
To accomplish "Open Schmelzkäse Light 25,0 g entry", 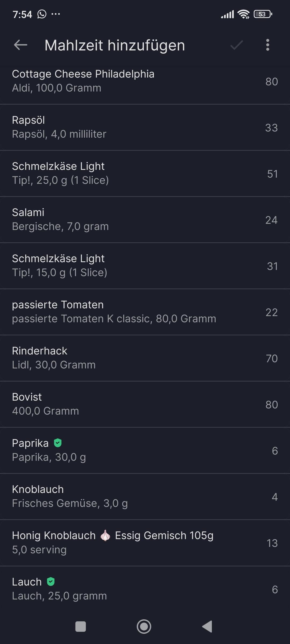I will 145,173.
